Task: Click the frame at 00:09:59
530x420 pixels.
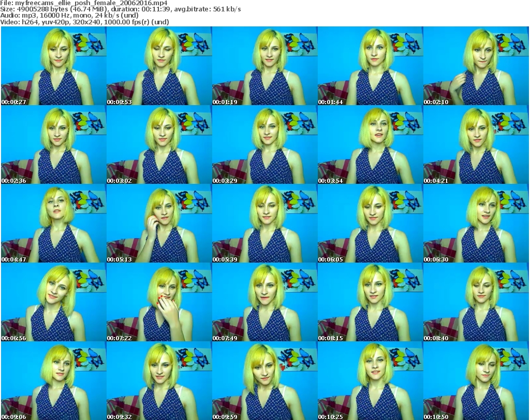Action: pyautogui.click(x=264, y=381)
